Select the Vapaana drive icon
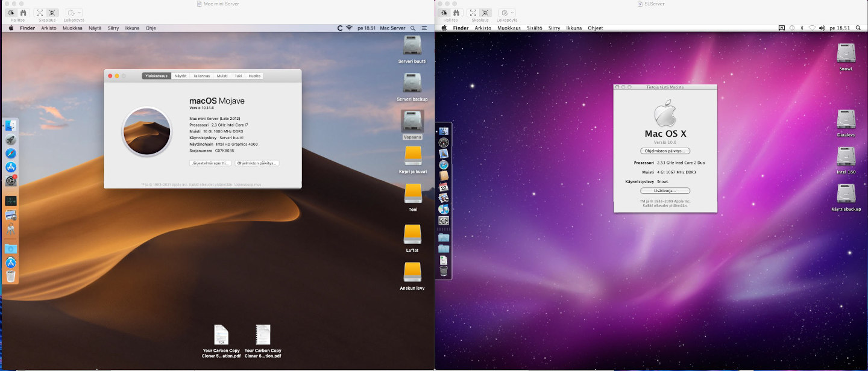The image size is (868, 371). [412, 122]
